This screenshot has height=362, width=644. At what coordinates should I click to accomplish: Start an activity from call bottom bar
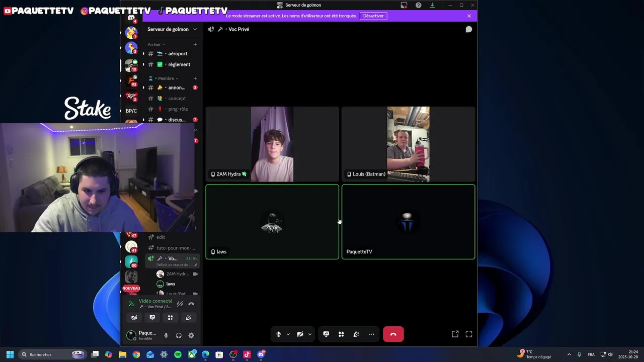pos(341,334)
